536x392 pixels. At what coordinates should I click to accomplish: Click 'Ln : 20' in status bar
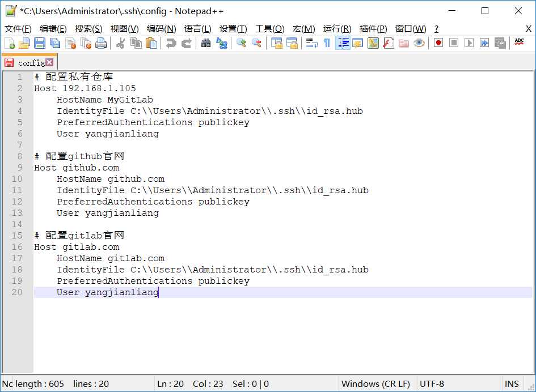click(x=170, y=384)
